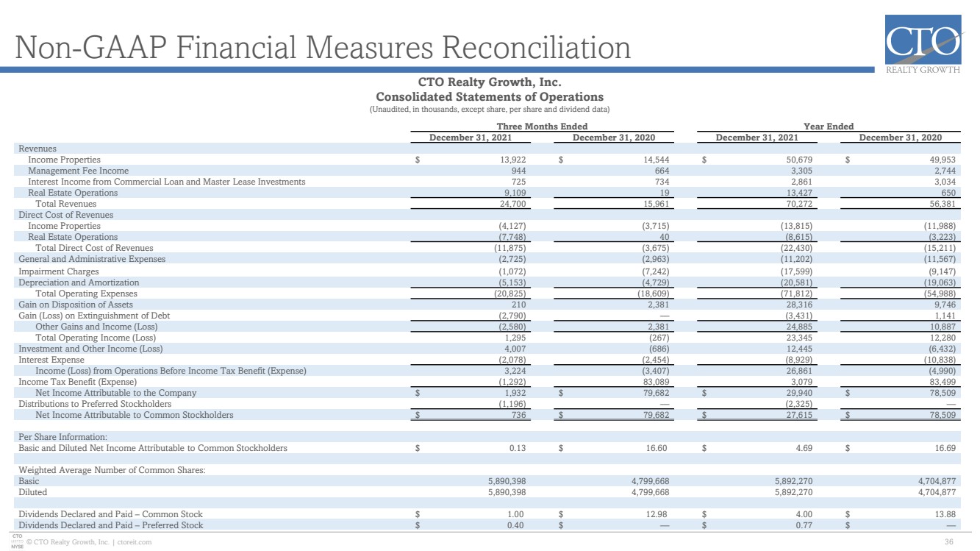Click the Three Months Ended column group header
Image resolution: width=980 pixels, height=551 pixels.
[542, 127]
